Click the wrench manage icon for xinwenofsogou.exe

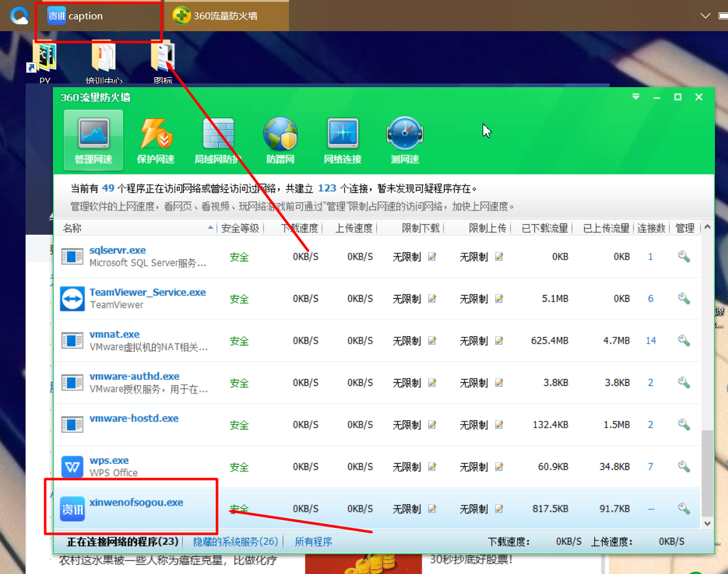point(683,509)
